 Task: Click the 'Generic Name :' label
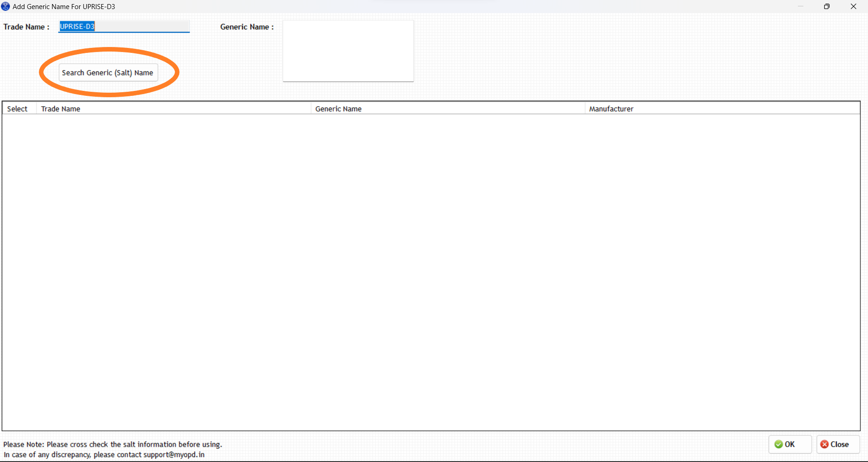tap(247, 27)
